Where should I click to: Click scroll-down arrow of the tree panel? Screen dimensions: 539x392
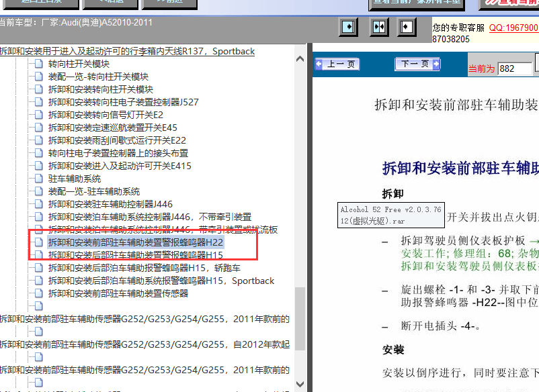coord(300,384)
